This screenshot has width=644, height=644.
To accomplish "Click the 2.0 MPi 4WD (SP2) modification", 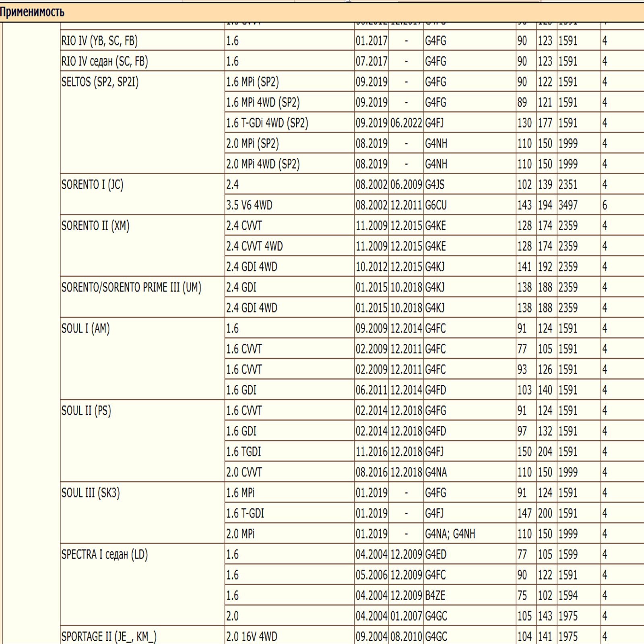I will click(x=263, y=164).
